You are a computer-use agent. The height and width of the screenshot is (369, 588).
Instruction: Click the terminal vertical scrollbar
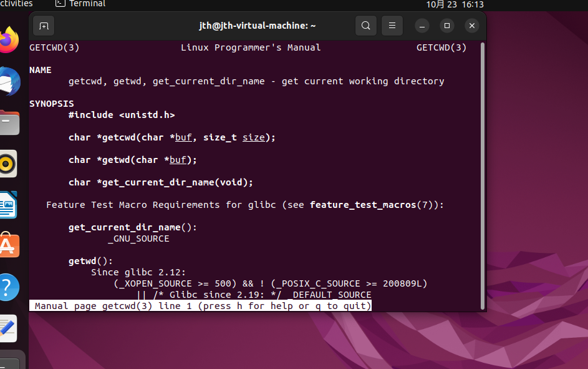pos(482,177)
